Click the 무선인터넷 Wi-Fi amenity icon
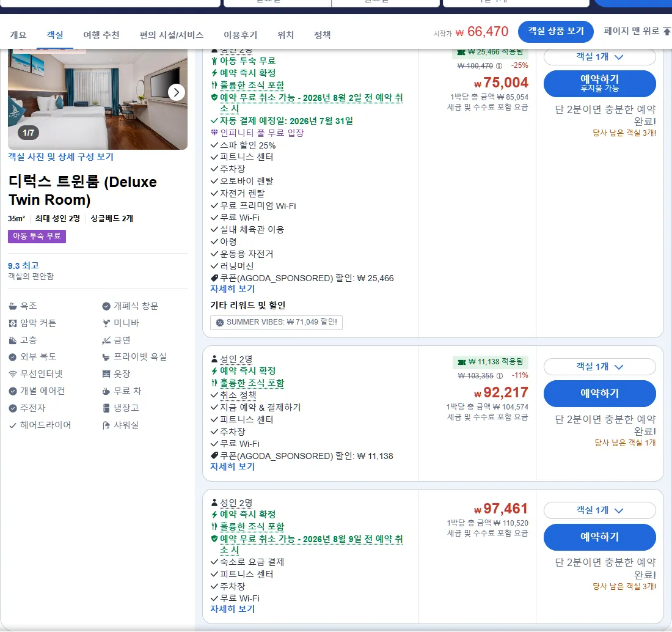 (13, 374)
